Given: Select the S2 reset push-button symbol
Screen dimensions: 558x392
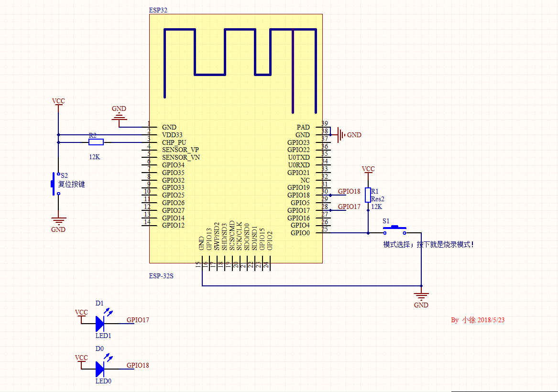Looking at the screenshot, I should (x=55, y=184).
